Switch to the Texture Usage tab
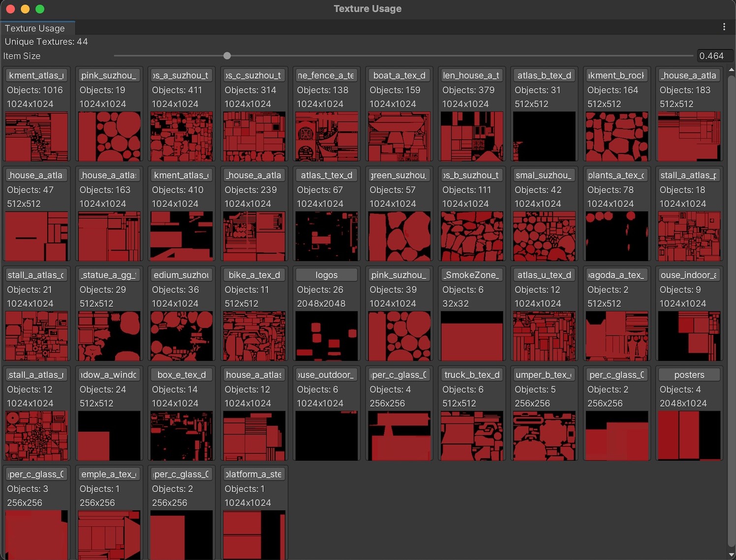This screenshot has width=736, height=560. [x=35, y=29]
